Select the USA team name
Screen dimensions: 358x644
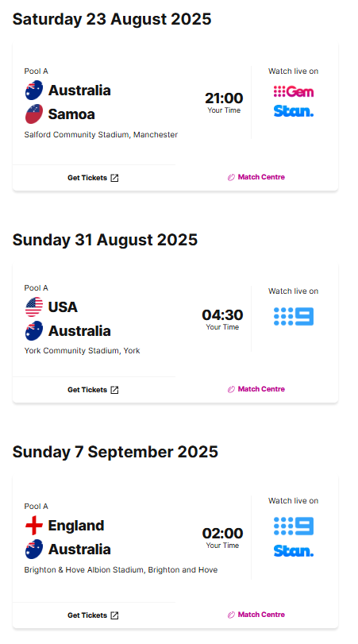[x=63, y=307]
